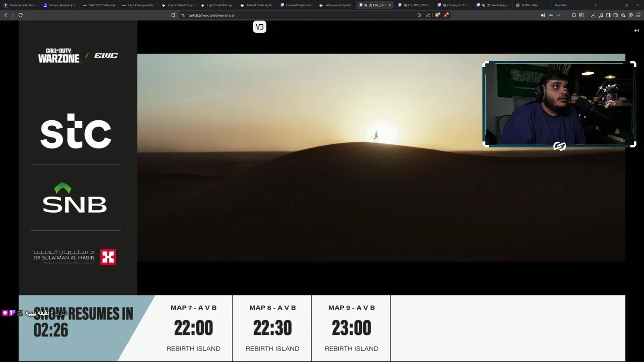View site information for twitch.tv

click(182, 15)
